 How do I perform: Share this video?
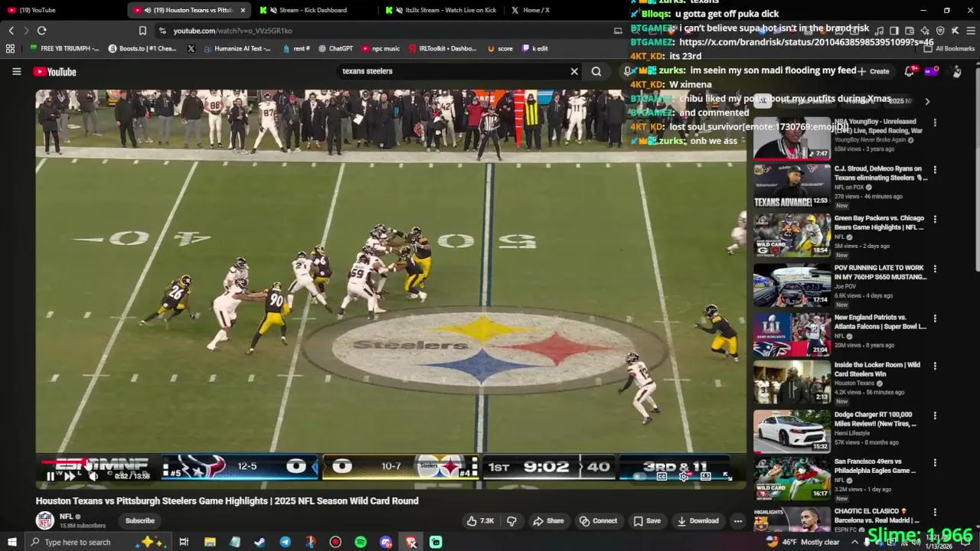(548, 521)
